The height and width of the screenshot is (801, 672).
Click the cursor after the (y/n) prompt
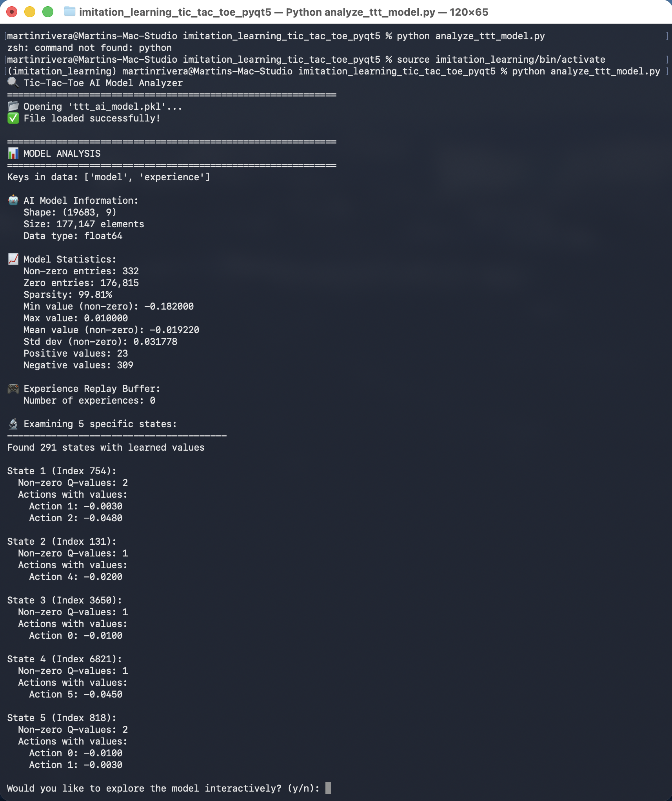328,788
